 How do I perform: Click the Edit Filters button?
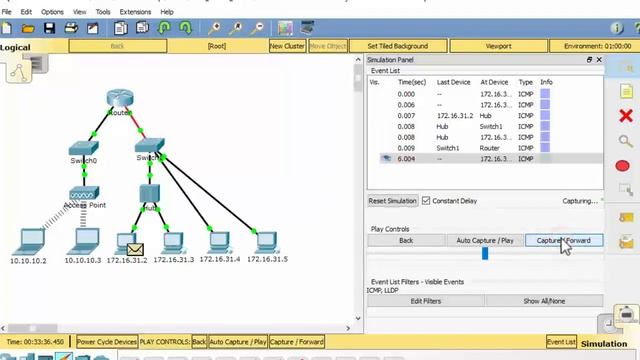(x=426, y=301)
